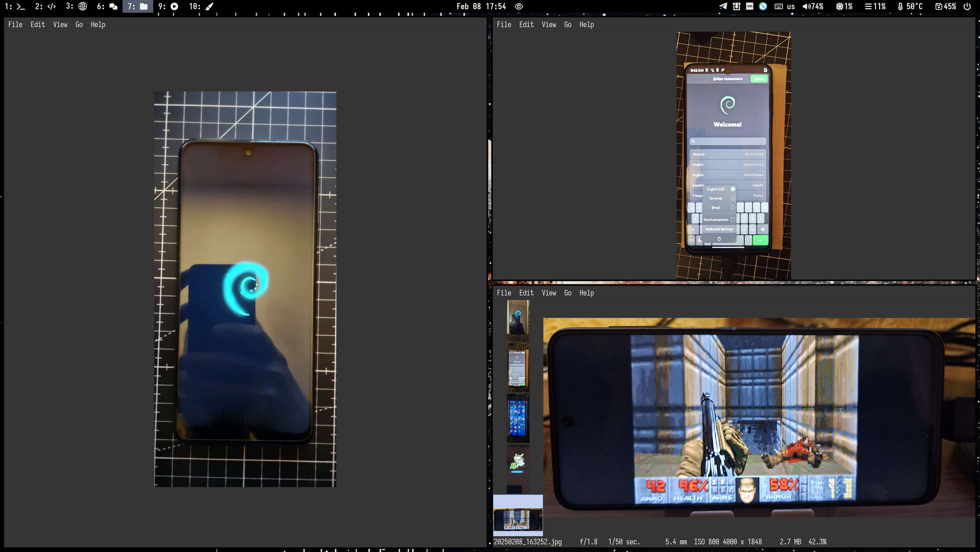Open Edit menu in the left image window
980x552 pixels.
(38, 24)
